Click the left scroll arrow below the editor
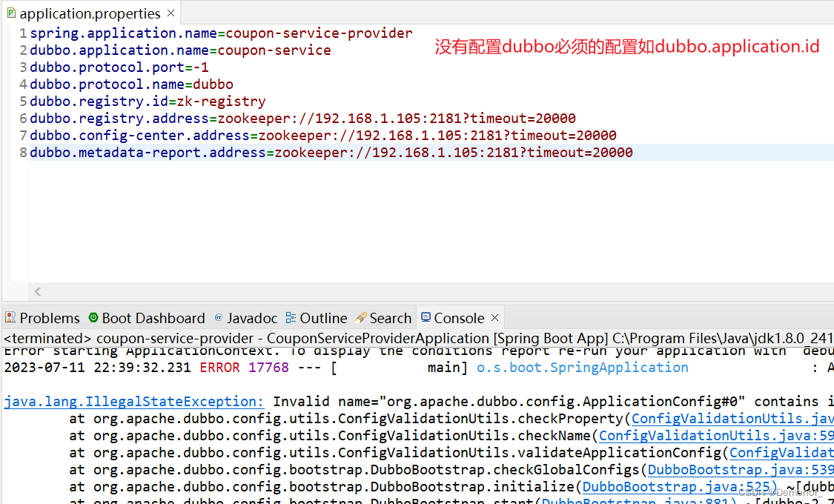 [x=37, y=291]
